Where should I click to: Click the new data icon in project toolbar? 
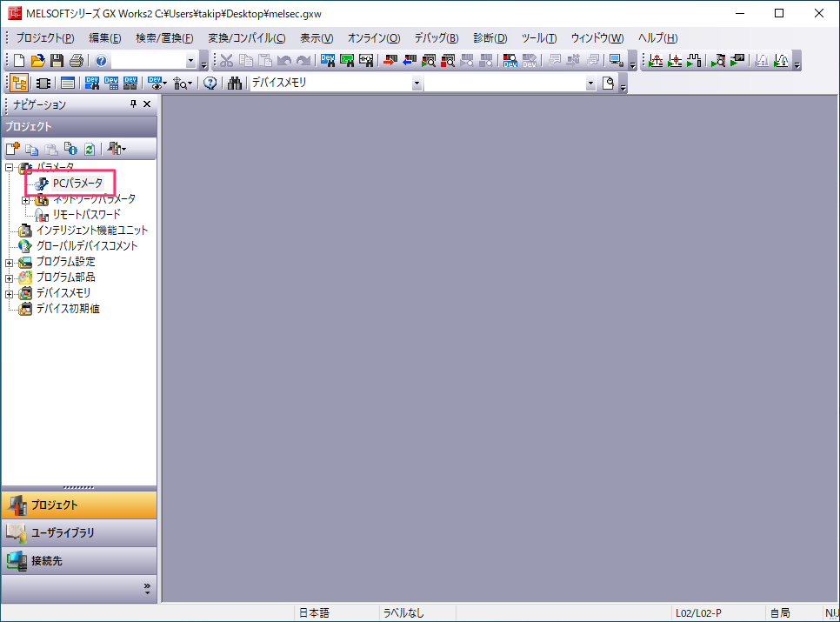[13, 149]
